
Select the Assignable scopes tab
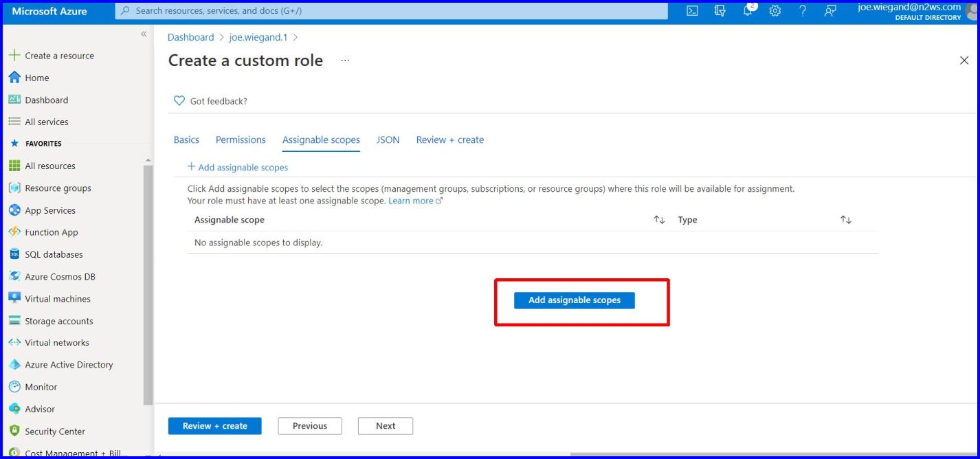(321, 139)
